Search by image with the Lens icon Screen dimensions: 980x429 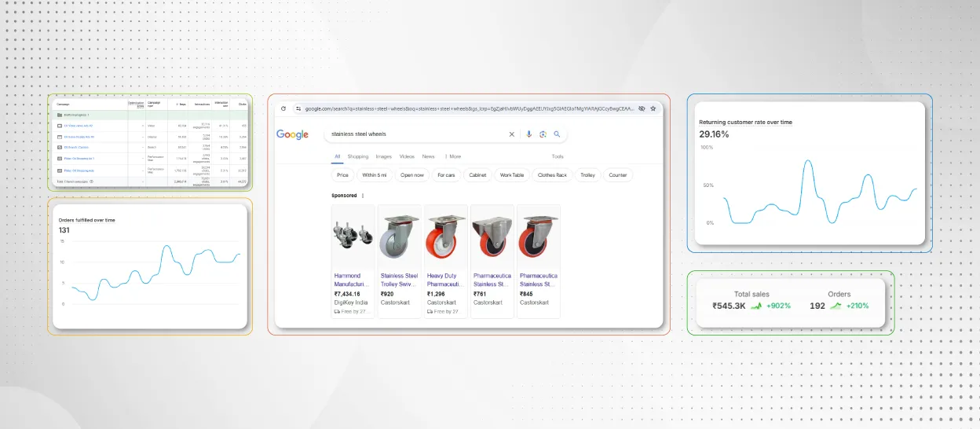click(x=543, y=134)
